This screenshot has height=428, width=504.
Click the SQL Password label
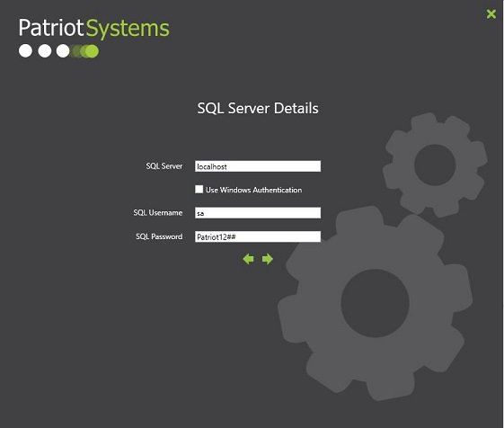pos(159,236)
